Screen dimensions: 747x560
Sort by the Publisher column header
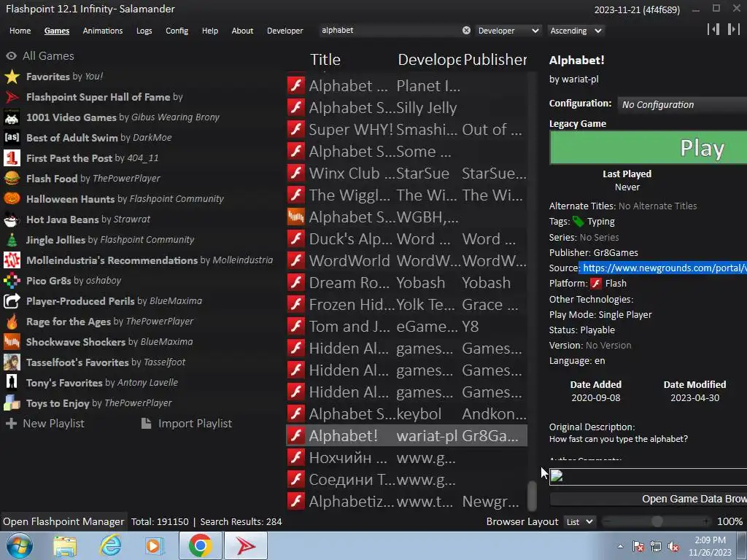(495, 60)
